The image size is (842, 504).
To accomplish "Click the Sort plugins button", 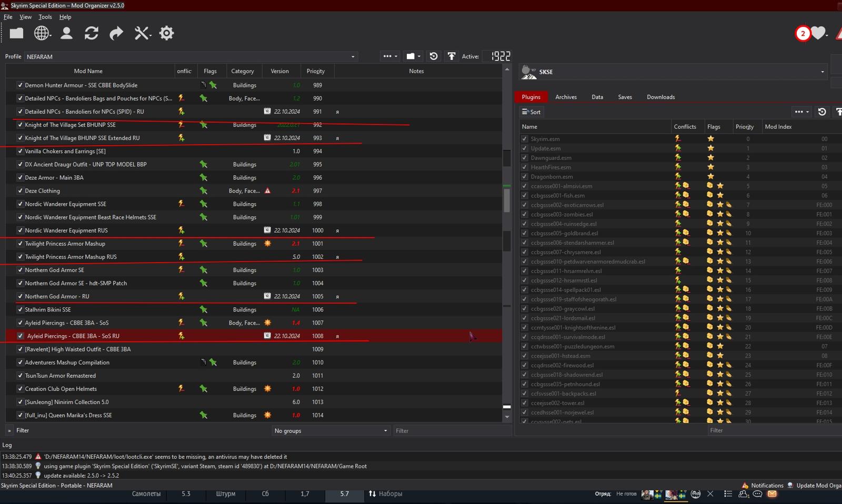I will 532,112.
